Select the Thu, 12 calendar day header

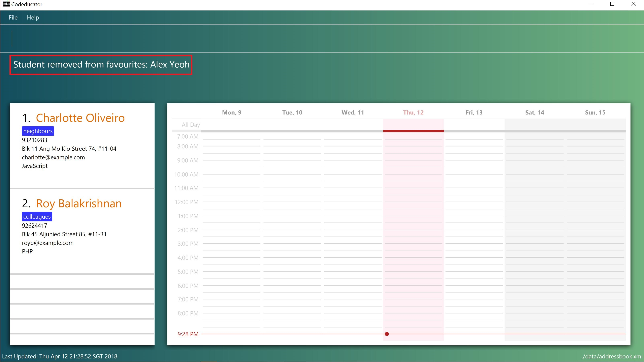coord(413,112)
